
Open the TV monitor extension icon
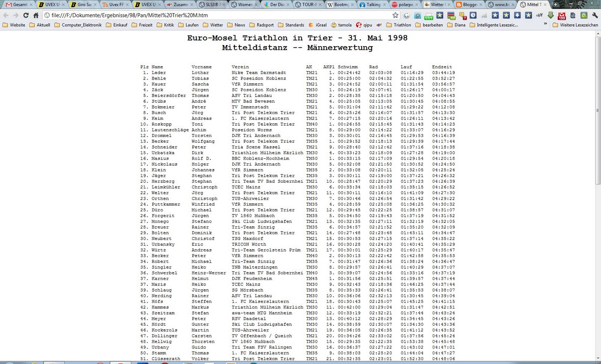[x=418, y=15]
